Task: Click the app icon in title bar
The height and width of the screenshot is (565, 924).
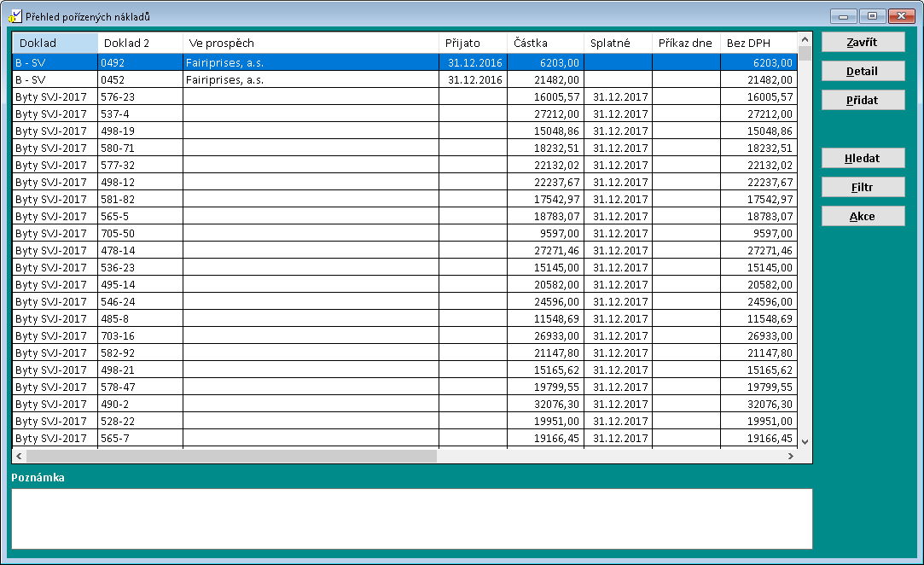Action: [x=15, y=15]
